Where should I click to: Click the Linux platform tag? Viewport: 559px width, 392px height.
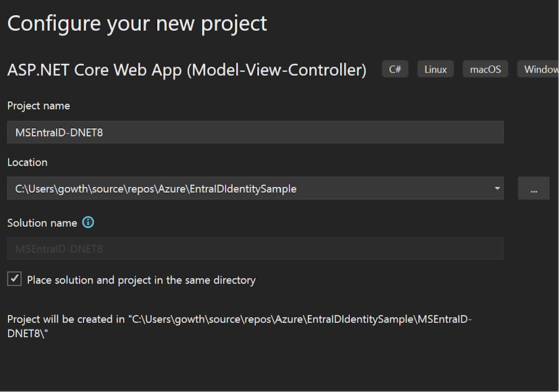(x=435, y=69)
